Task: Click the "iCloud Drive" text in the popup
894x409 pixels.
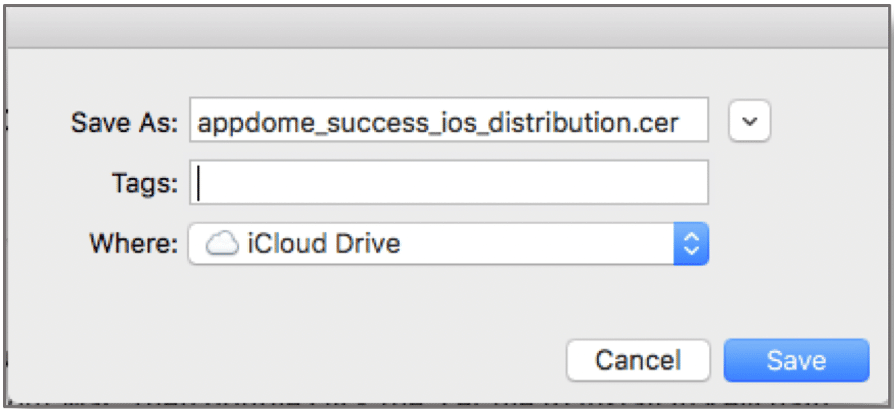Action: (x=322, y=243)
